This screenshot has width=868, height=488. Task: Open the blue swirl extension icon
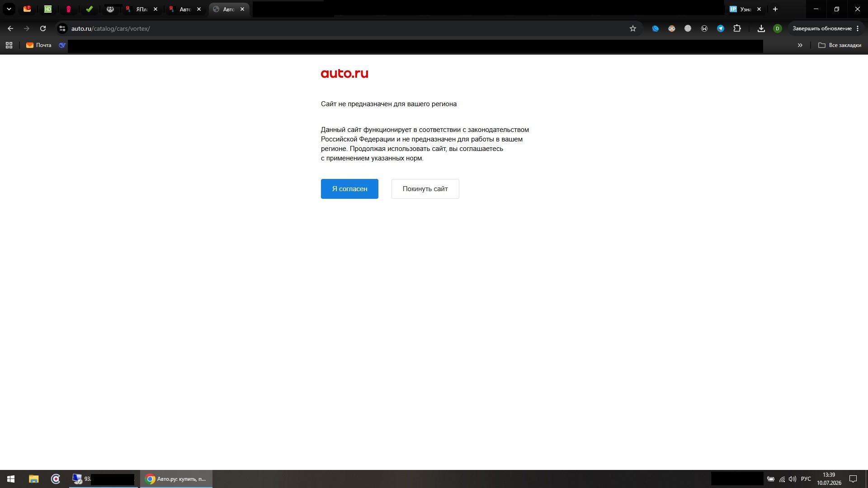coord(656,28)
